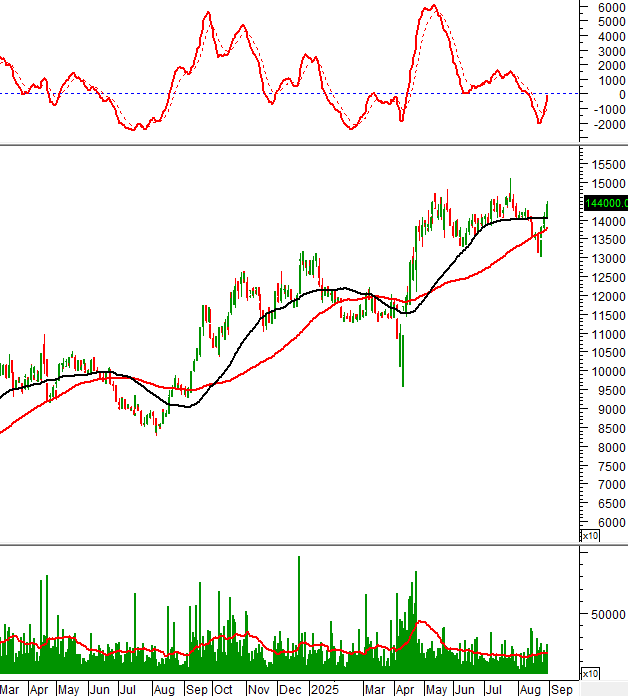Image resolution: width=628 pixels, height=696 pixels.
Task: Click the Dec label on the time axis
Action: point(291,689)
